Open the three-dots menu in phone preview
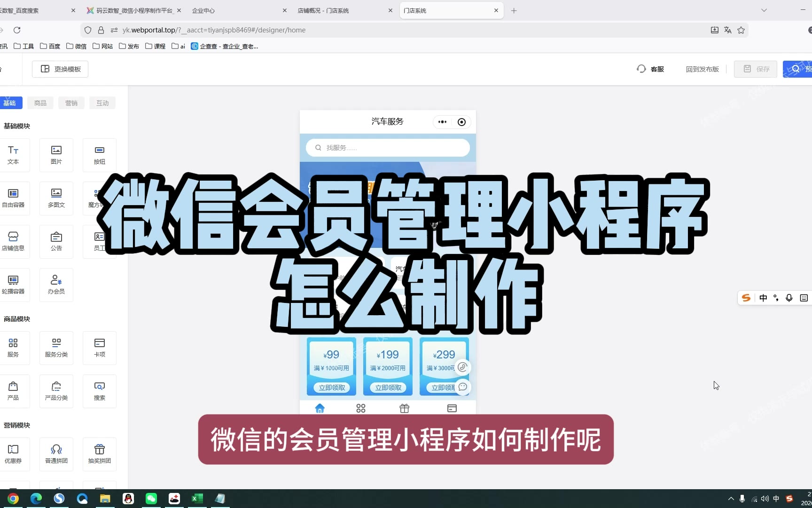812x508 pixels. point(442,122)
